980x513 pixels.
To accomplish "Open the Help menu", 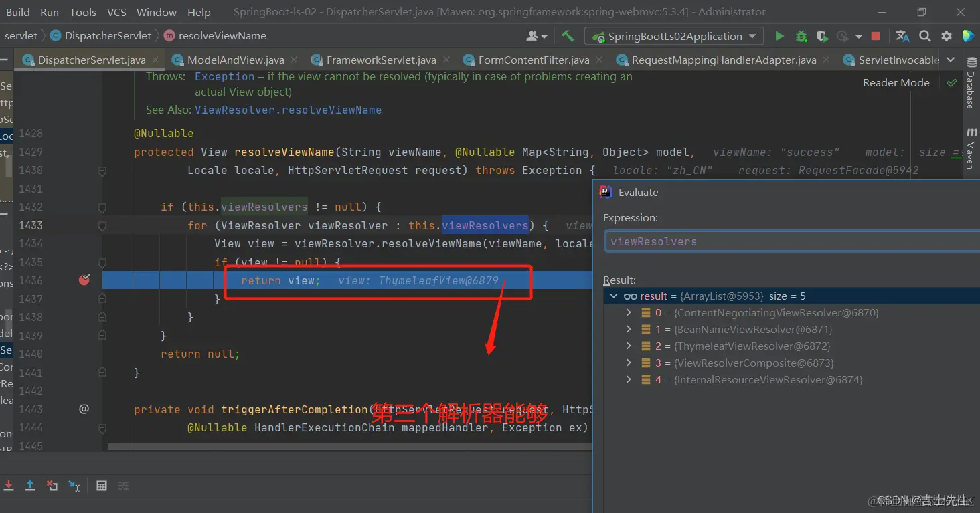I will 199,12.
